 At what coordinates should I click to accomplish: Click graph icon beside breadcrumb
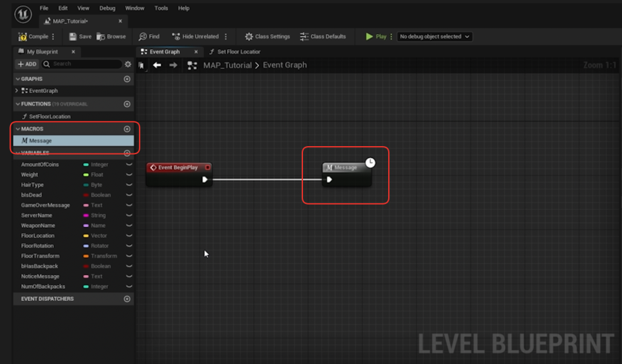tap(192, 65)
